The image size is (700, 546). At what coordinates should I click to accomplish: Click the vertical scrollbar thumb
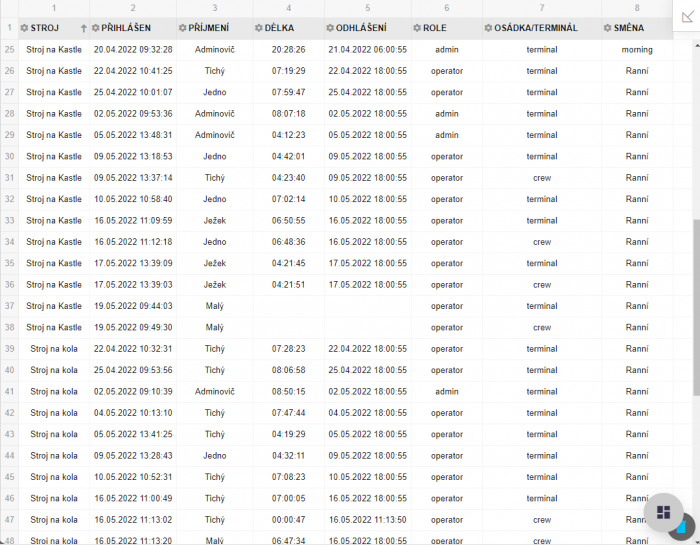tap(696, 307)
